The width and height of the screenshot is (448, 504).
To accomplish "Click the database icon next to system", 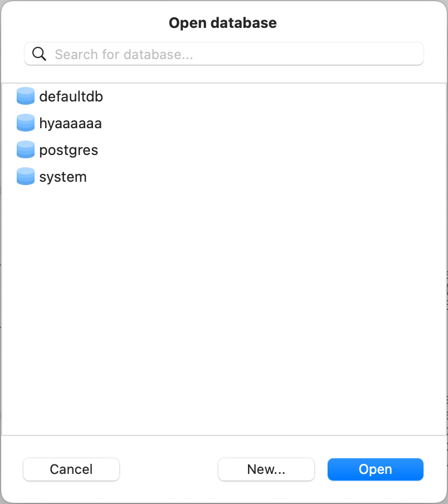I will click(25, 176).
